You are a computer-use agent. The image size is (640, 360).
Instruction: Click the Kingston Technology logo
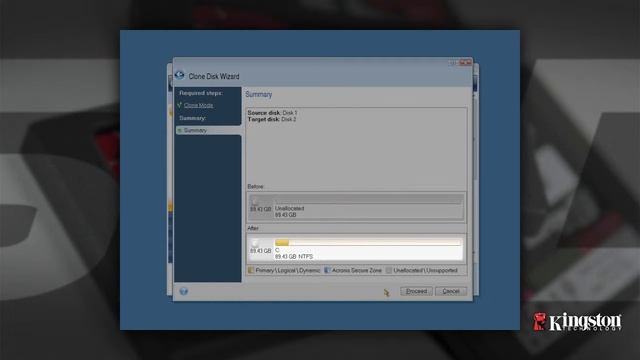coord(578,322)
